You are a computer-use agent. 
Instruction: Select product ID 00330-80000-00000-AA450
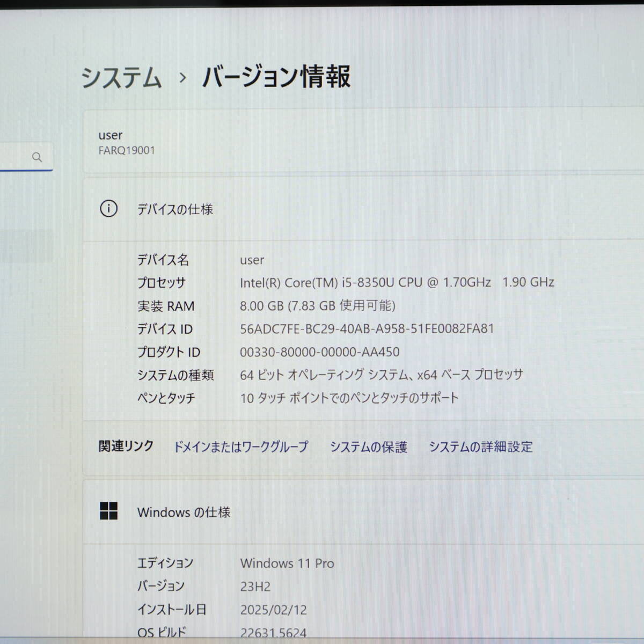[x=320, y=352]
